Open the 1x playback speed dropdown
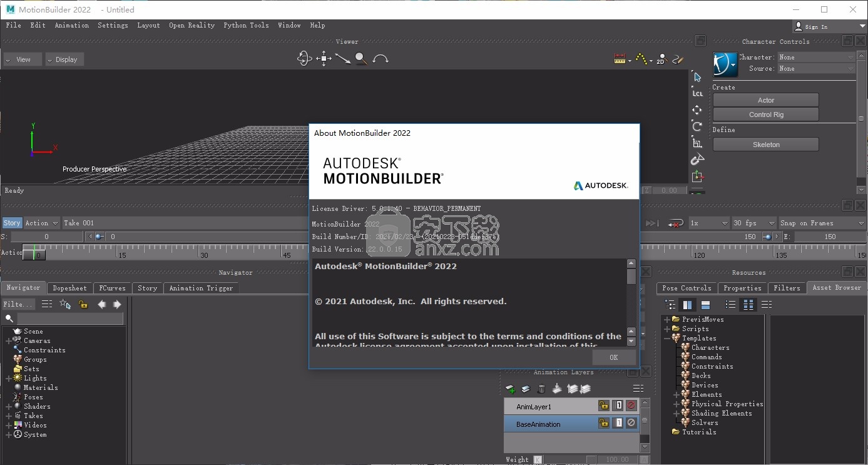Viewport: 868px width, 465px height. (x=708, y=223)
